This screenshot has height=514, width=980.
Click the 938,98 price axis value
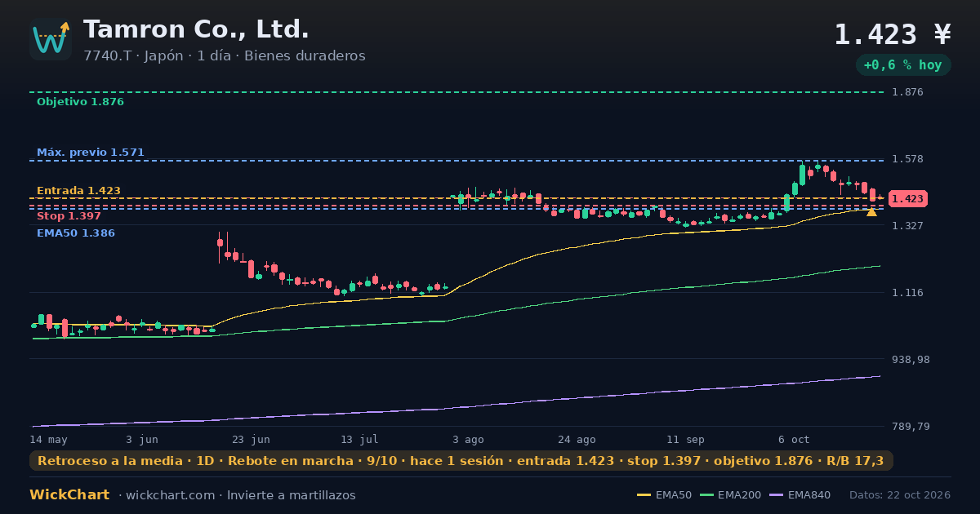(x=911, y=360)
